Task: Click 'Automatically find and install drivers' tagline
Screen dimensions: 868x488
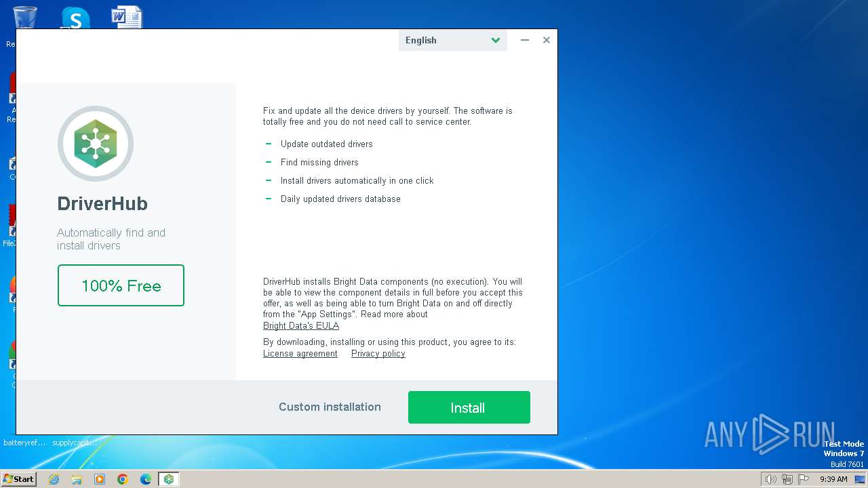Action: (x=111, y=239)
